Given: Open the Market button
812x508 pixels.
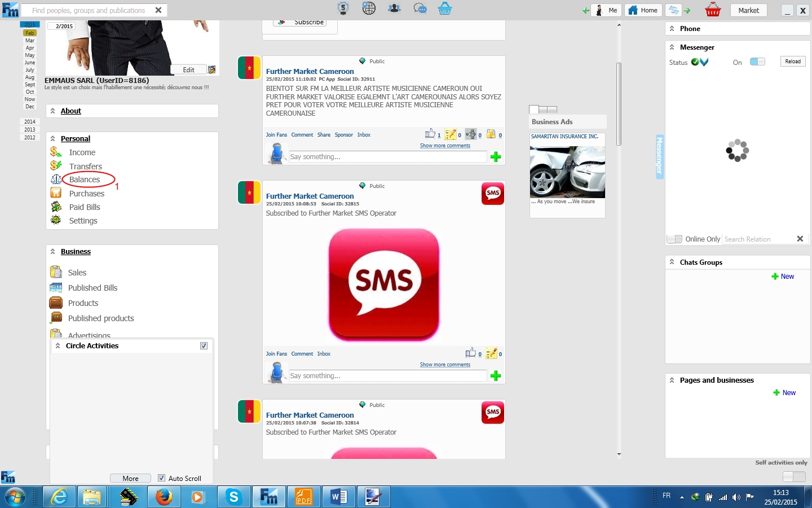Looking at the screenshot, I should pyautogui.click(x=749, y=10).
